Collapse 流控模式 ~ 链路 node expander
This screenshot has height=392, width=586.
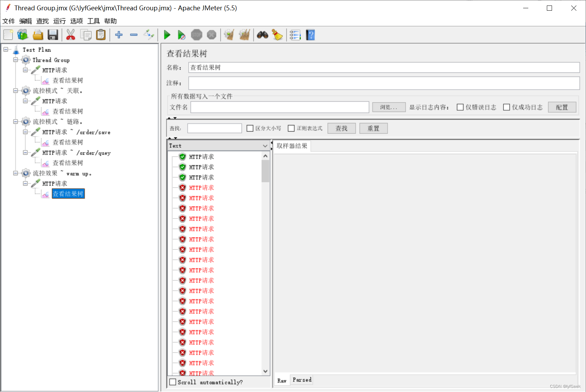click(x=15, y=122)
